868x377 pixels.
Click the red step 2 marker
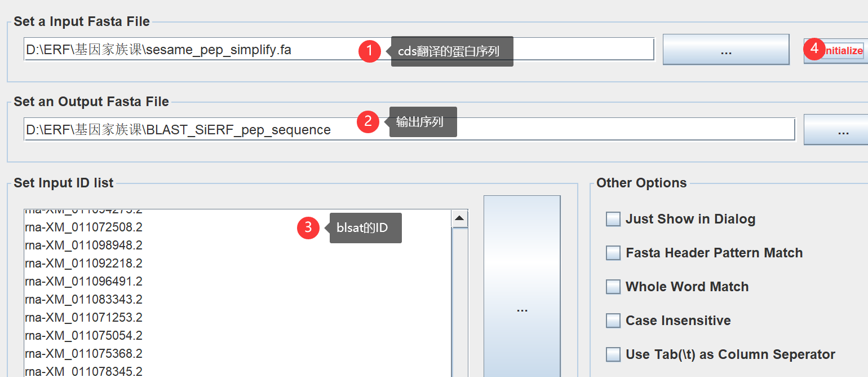pos(368,121)
